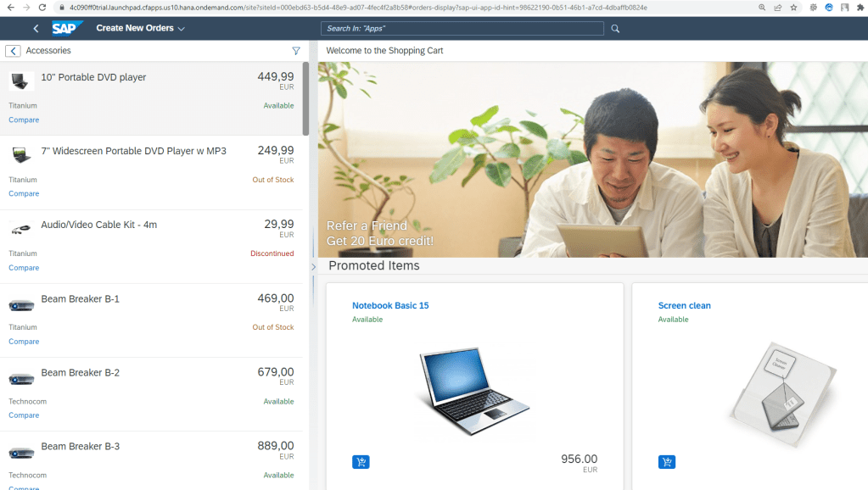The height and width of the screenshot is (490, 868).
Task: Click in the Search In Apps field
Action: [462, 29]
